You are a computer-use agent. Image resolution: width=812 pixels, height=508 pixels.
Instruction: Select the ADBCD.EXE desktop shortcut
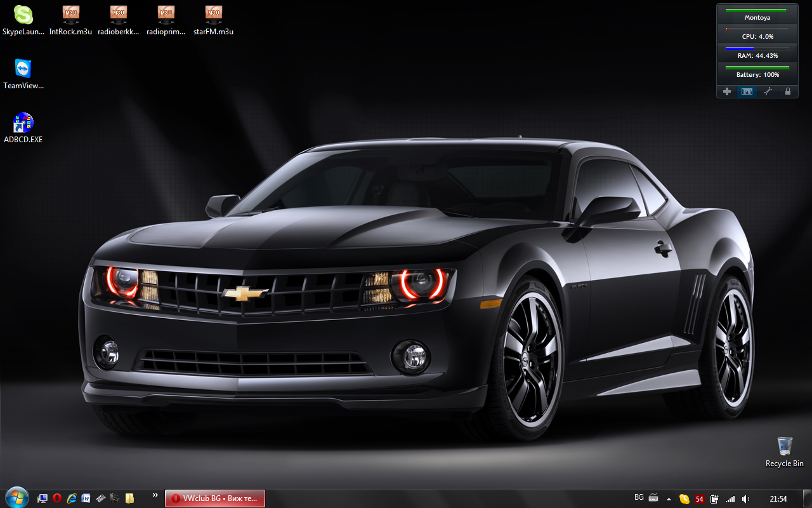pos(23,128)
